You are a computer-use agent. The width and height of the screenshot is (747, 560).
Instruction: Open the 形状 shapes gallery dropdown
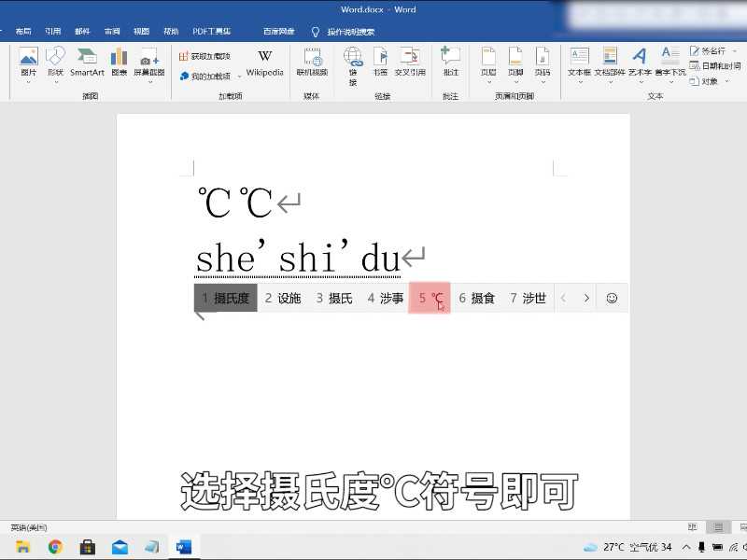[x=55, y=82]
